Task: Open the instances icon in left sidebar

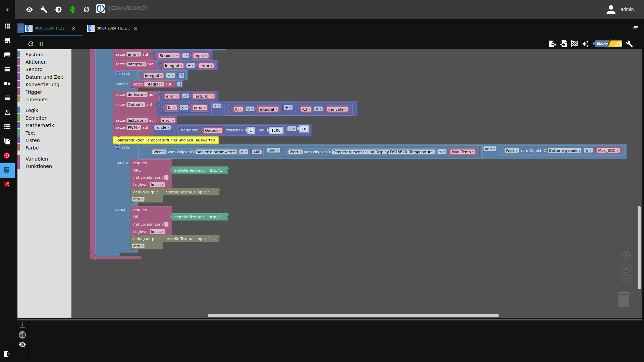Action: 7,55
